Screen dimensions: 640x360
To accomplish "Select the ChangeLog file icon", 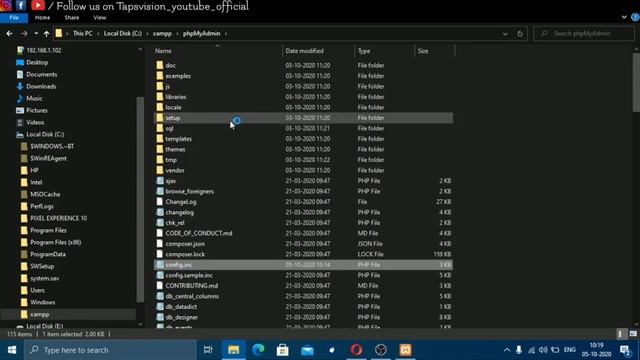I will pyautogui.click(x=160, y=202).
